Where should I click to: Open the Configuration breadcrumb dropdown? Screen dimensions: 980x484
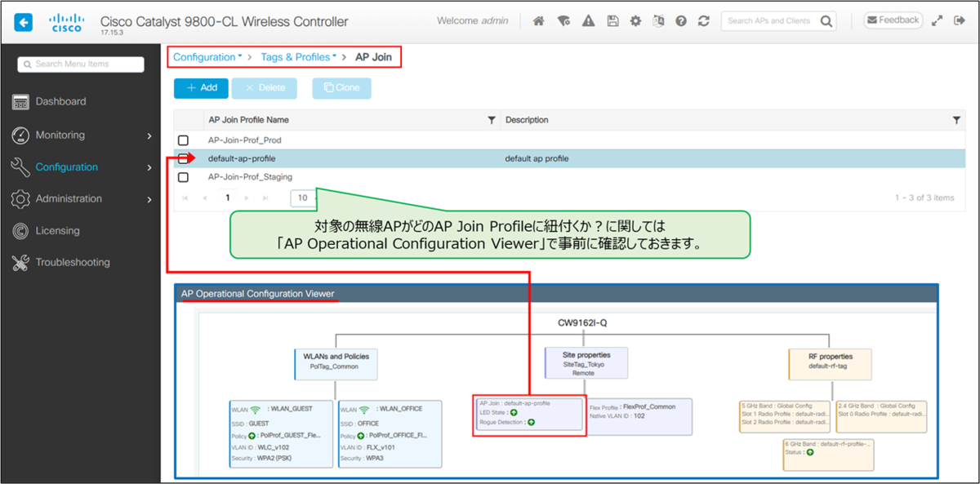[x=207, y=57]
